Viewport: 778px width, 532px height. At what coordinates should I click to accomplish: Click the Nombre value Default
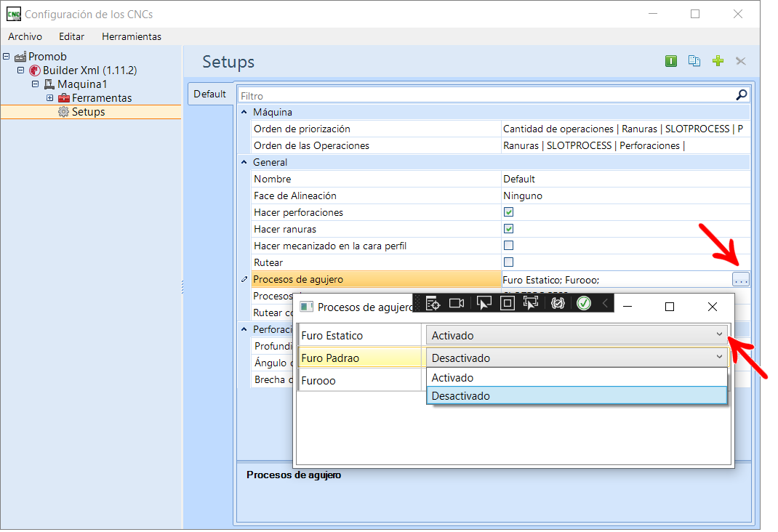(x=626, y=179)
